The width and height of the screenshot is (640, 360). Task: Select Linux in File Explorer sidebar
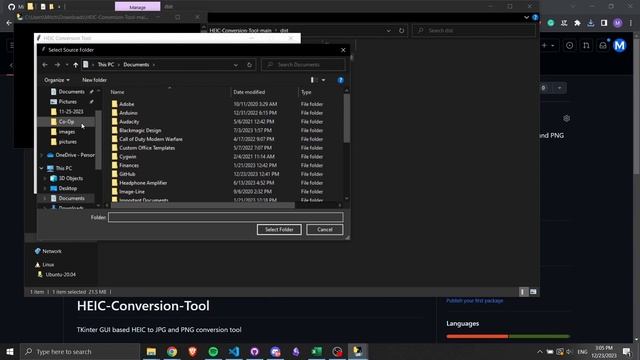(44, 264)
